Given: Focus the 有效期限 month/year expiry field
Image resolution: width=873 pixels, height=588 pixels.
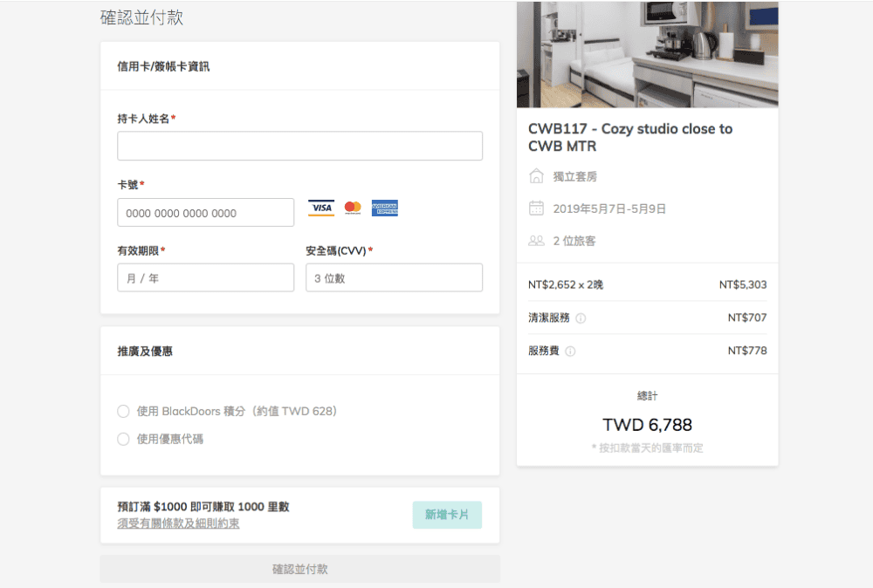Looking at the screenshot, I should point(205,277).
